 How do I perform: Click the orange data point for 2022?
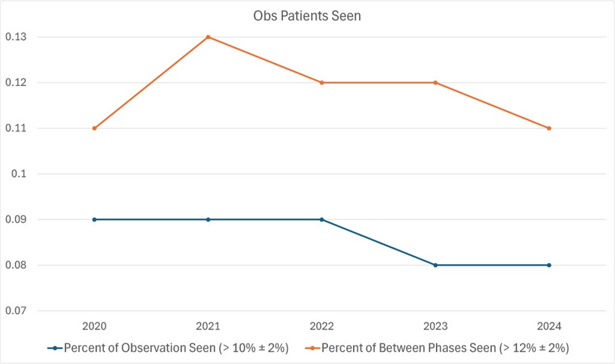322,82
